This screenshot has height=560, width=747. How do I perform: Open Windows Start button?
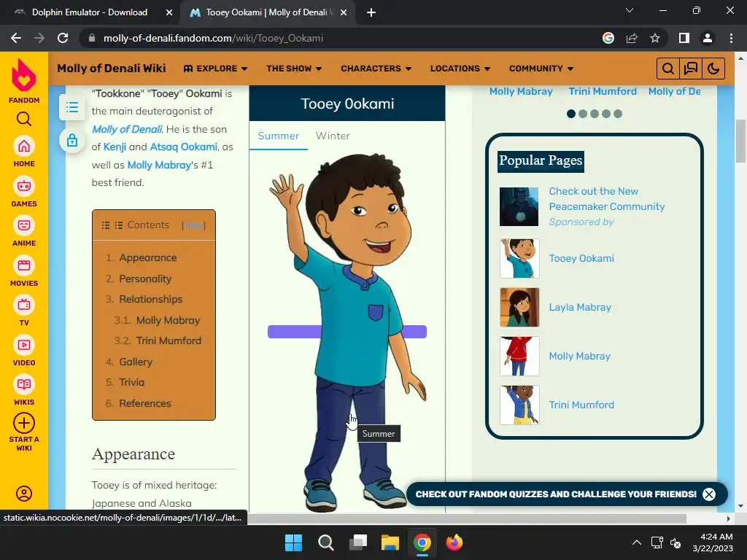[x=293, y=542]
